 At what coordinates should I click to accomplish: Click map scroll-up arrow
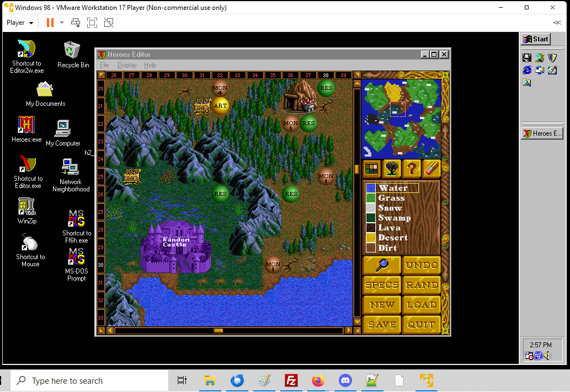(357, 84)
